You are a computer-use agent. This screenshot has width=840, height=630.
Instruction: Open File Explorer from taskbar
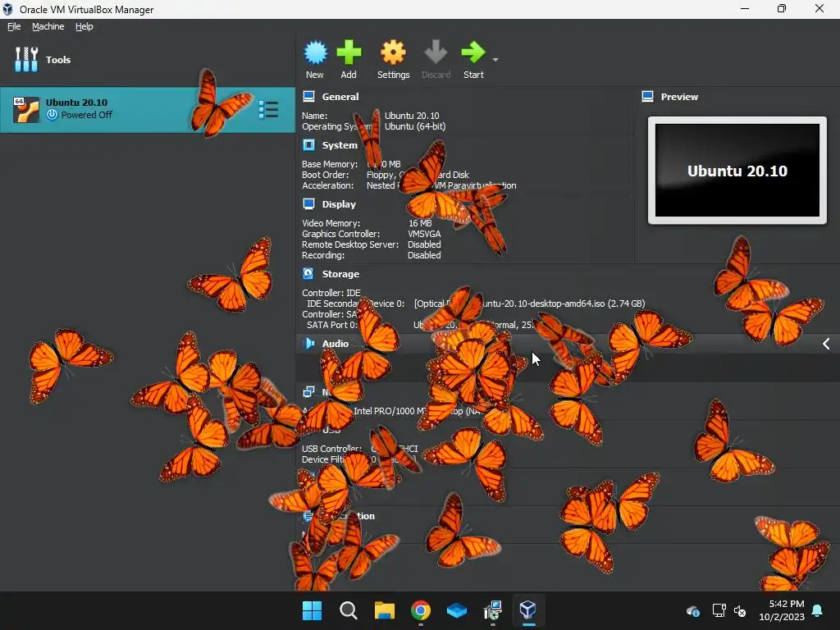tap(384, 610)
